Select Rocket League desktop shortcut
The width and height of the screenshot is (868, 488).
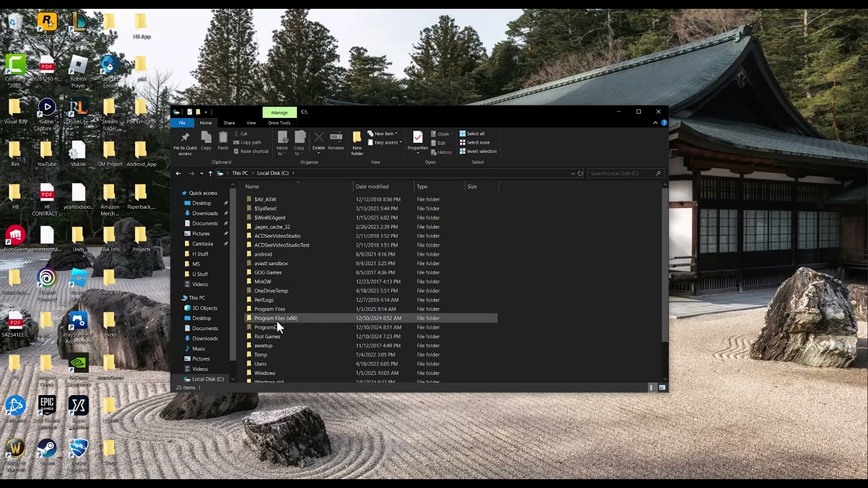[x=78, y=454]
